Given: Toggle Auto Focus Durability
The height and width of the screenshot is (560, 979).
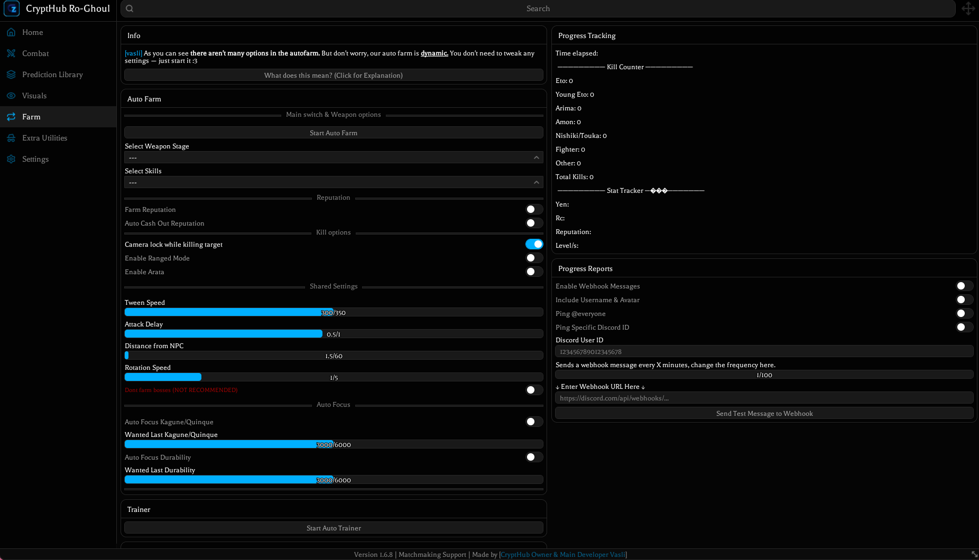Looking at the screenshot, I should click(534, 457).
